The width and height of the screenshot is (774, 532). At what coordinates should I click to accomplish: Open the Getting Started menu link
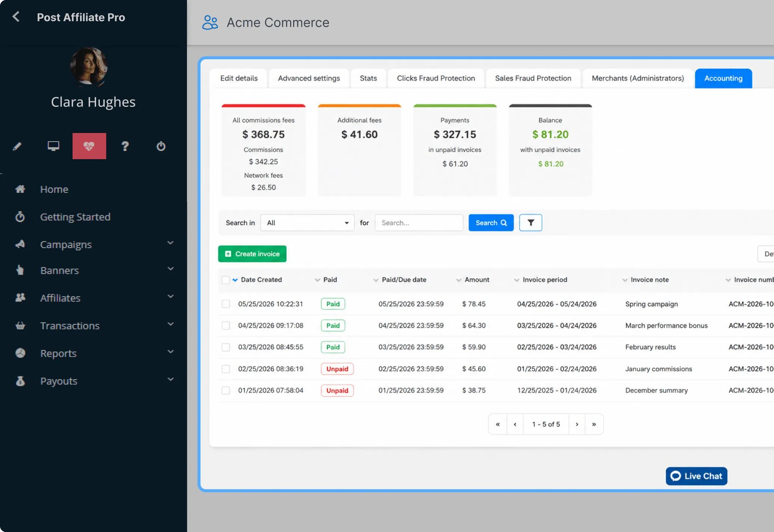pyautogui.click(x=75, y=217)
